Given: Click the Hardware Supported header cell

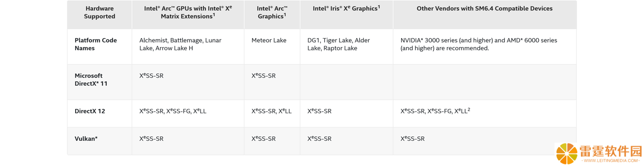Looking at the screenshot, I should 100,13.
